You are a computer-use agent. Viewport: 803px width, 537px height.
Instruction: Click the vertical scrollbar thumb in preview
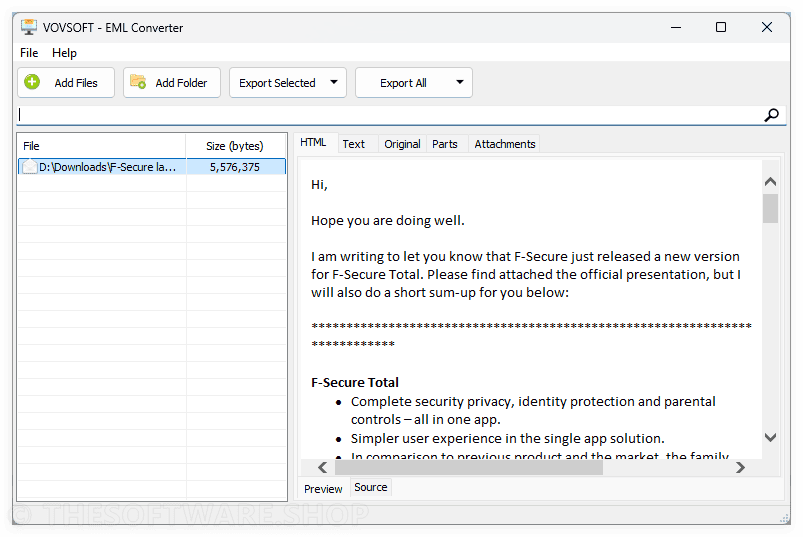point(770,208)
